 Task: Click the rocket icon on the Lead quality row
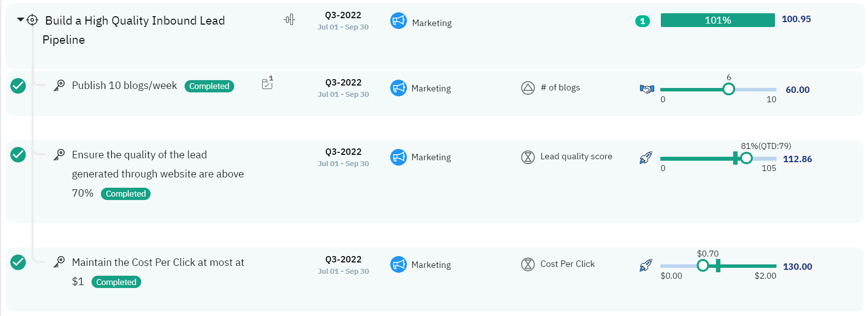tap(646, 158)
